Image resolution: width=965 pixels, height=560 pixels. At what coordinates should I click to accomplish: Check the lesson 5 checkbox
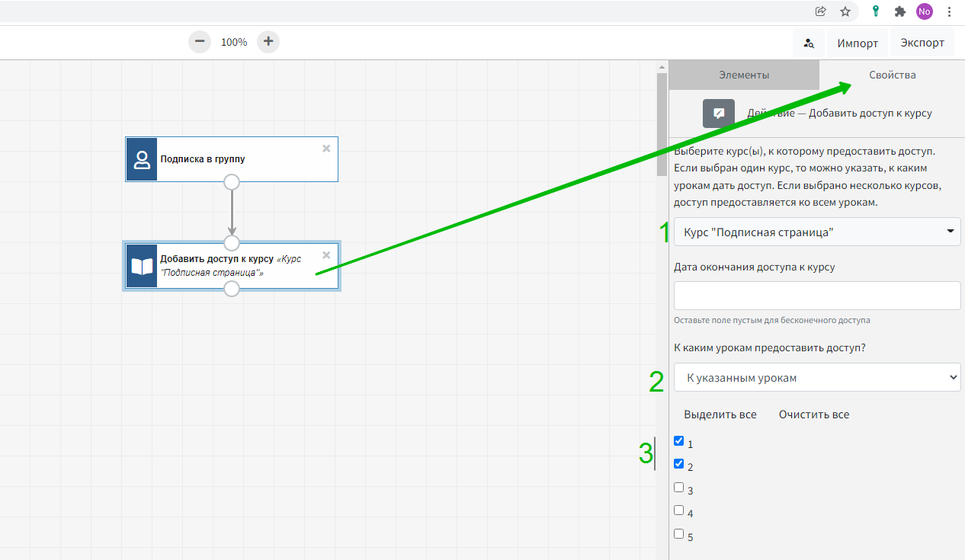click(679, 533)
